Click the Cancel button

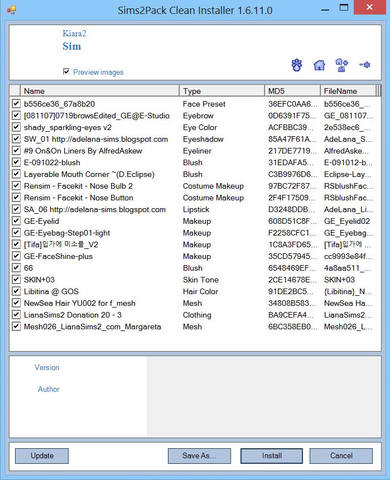[x=341, y=456]
